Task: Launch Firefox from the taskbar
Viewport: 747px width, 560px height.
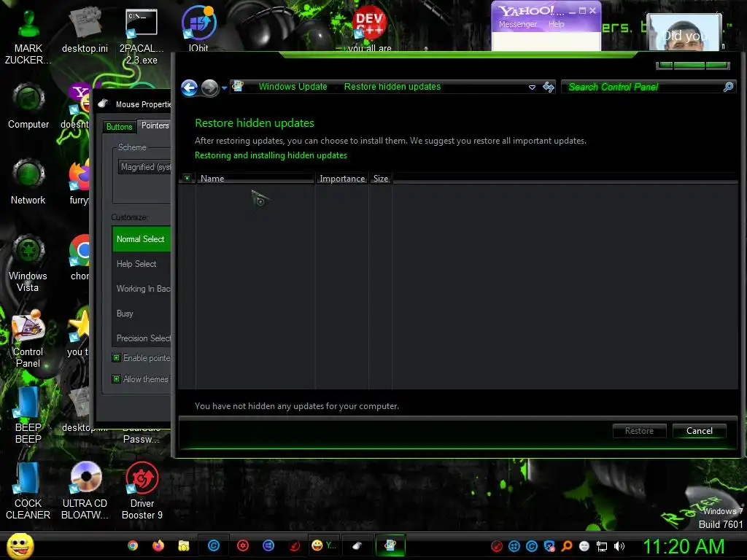Action: click(x=158, y=545)
